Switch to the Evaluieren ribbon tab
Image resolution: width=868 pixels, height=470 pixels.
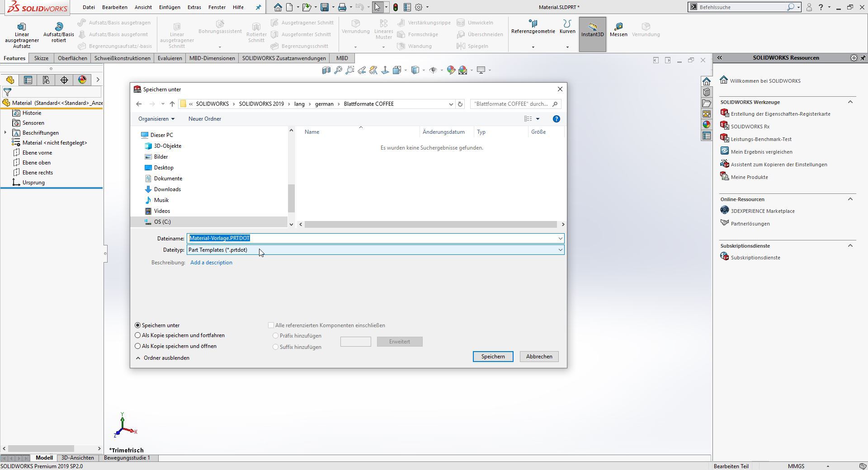[x=170, y=58]
